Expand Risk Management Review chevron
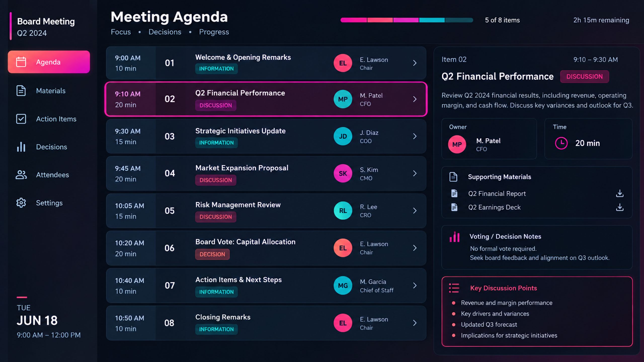Image resolution: width=644 pixels, height=362 pixels. (x=415, y=211)
